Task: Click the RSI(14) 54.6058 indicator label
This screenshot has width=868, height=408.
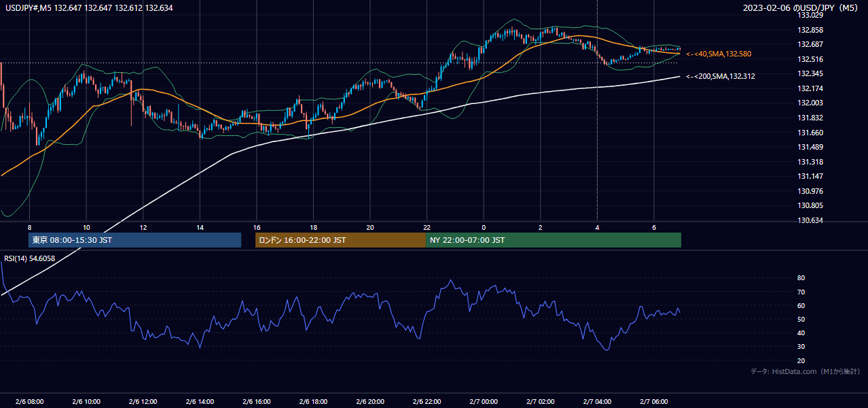Action: pyautogui.click(x=30, y=258)
